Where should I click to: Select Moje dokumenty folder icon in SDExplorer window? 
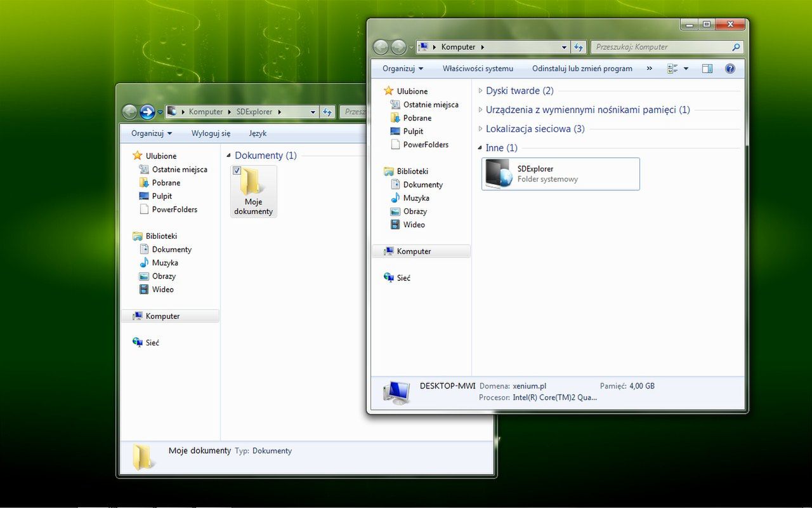pos(253,182)
